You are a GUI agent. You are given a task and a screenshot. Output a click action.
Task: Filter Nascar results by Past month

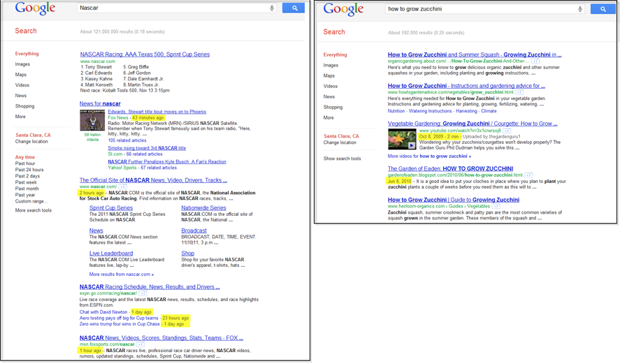27,189
